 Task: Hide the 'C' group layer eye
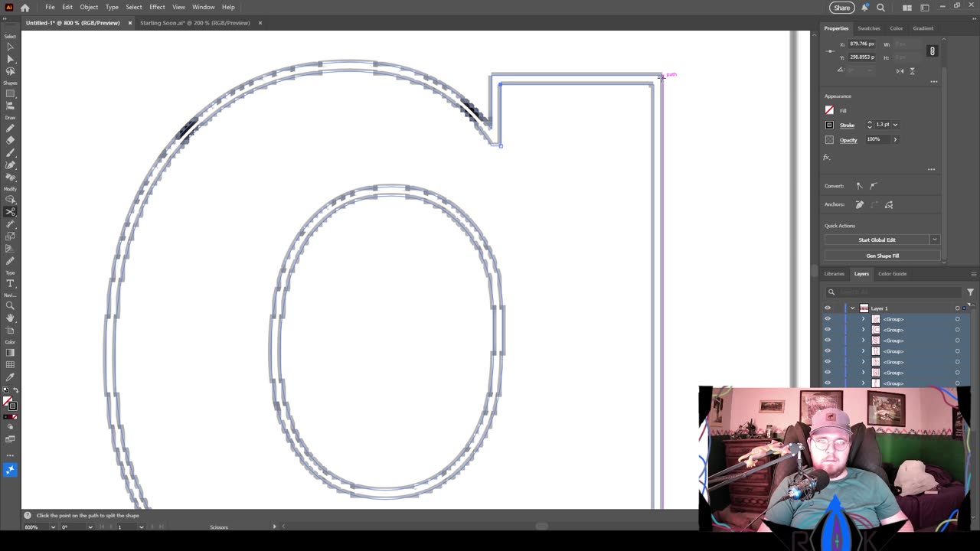pyautogui.click(x=828, y=330)
